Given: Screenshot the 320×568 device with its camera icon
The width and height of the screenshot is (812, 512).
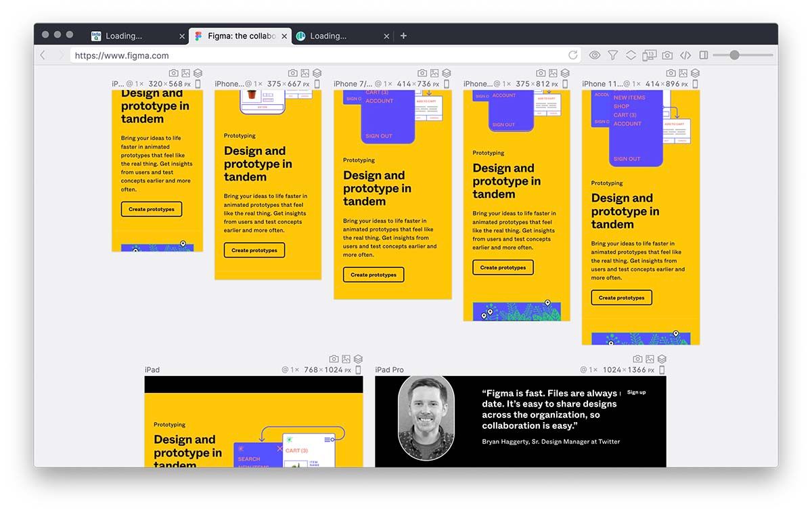Looking at the screenshot, I should point(173,73).
